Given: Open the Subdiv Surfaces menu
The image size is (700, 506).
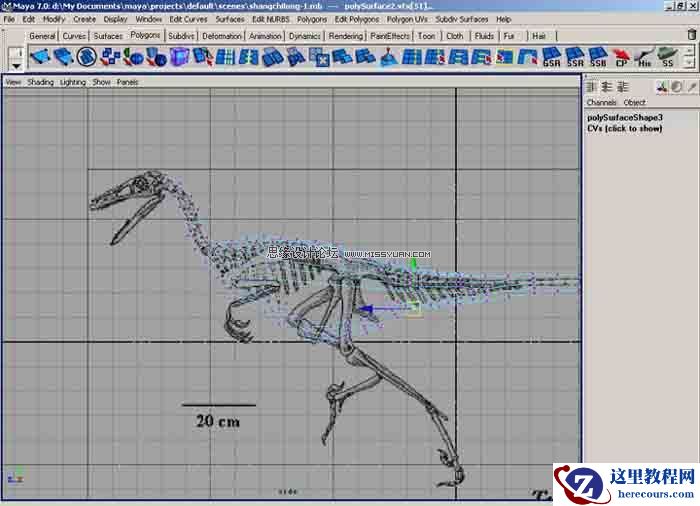Looking at the screenshot, I should 462,19.
